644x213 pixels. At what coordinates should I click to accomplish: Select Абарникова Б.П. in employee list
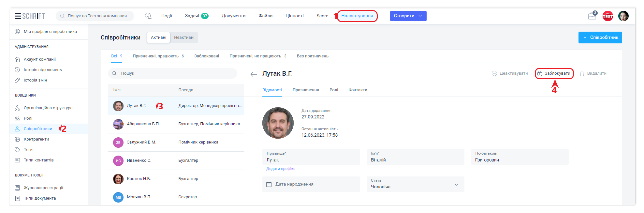pos(143,124)
